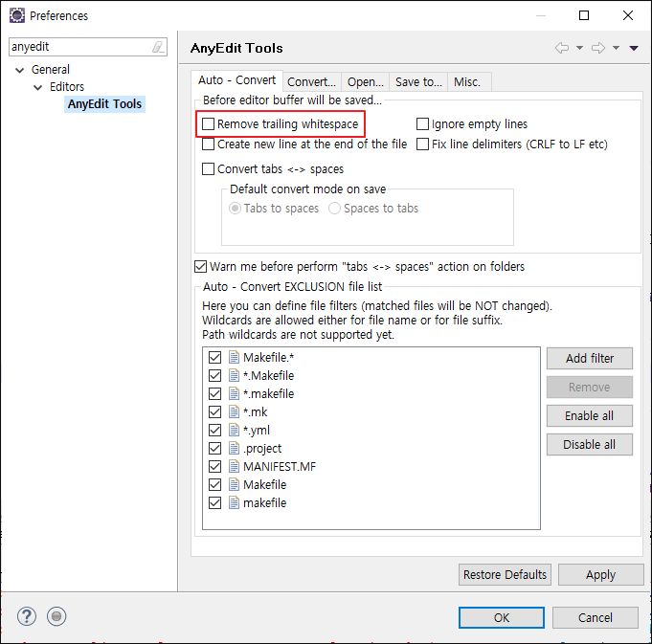Collapse the Editors tree node
The height and width of the screenshot is (644, 652).
38,87
